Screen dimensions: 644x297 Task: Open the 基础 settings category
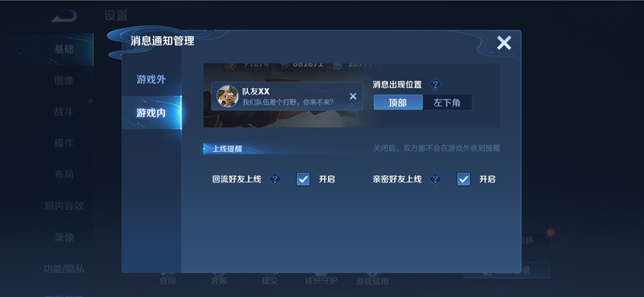point(64,49)
